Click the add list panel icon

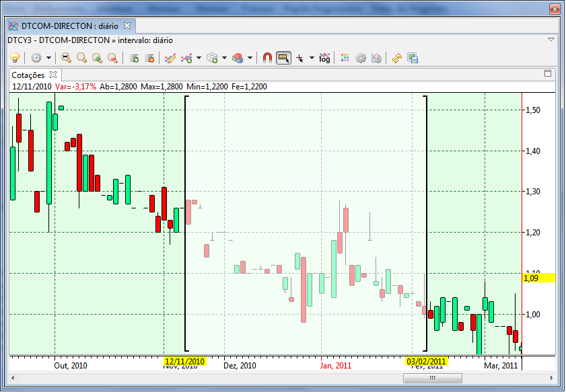tap(135, 58)
